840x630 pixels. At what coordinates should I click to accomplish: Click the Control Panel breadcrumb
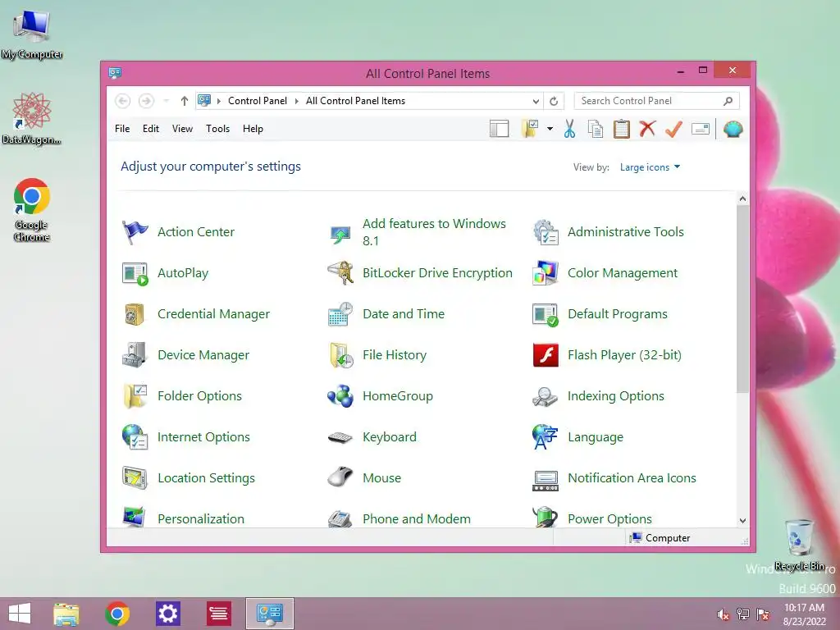point(258,101)
